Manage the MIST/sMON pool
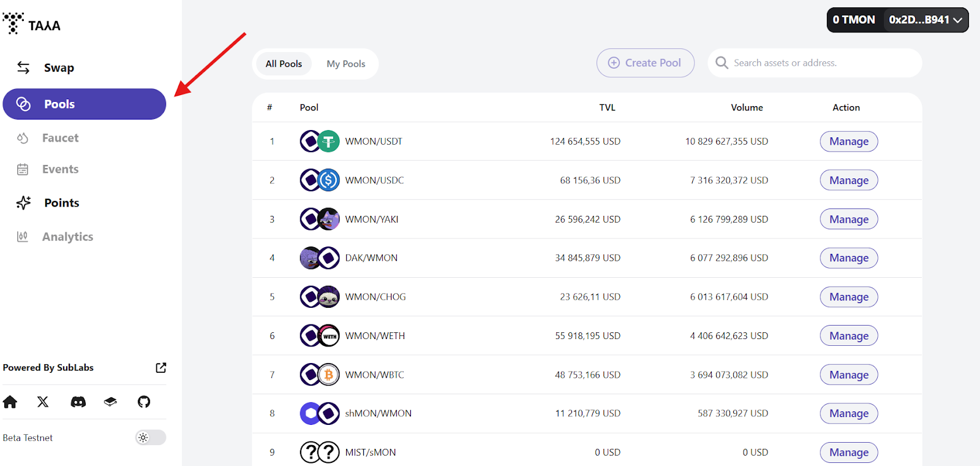 click(x=849, y=453)
